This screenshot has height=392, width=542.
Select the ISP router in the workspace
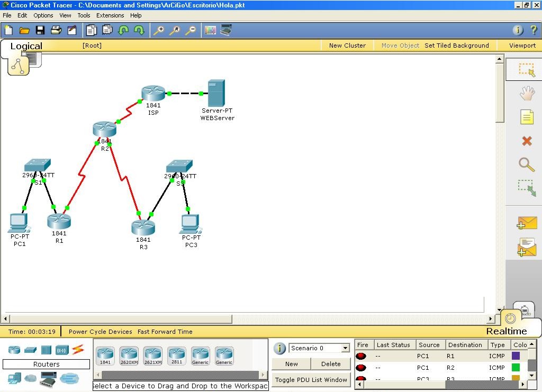153,93
